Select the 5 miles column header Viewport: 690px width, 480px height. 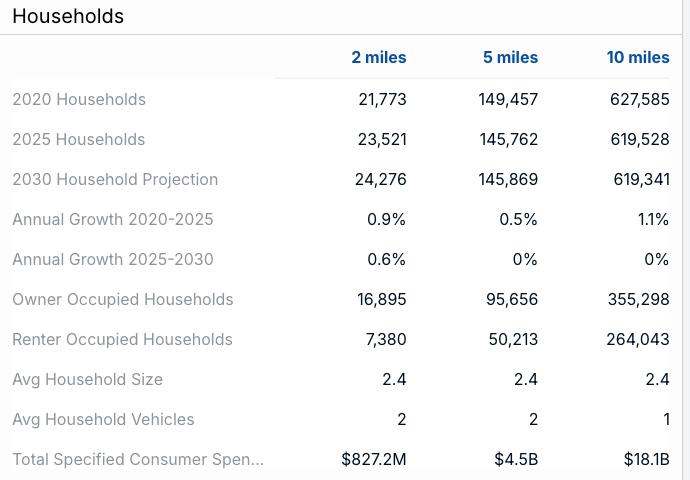click(510, 57)
